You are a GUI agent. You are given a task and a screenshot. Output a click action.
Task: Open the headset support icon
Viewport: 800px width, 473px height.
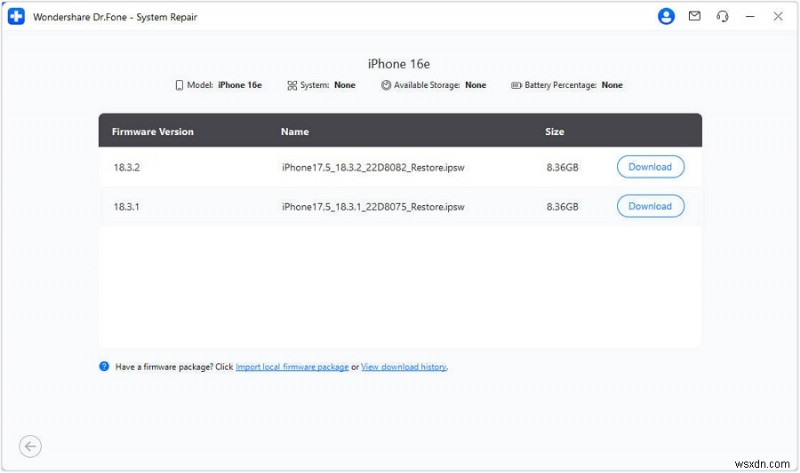[x=722, y=17]
